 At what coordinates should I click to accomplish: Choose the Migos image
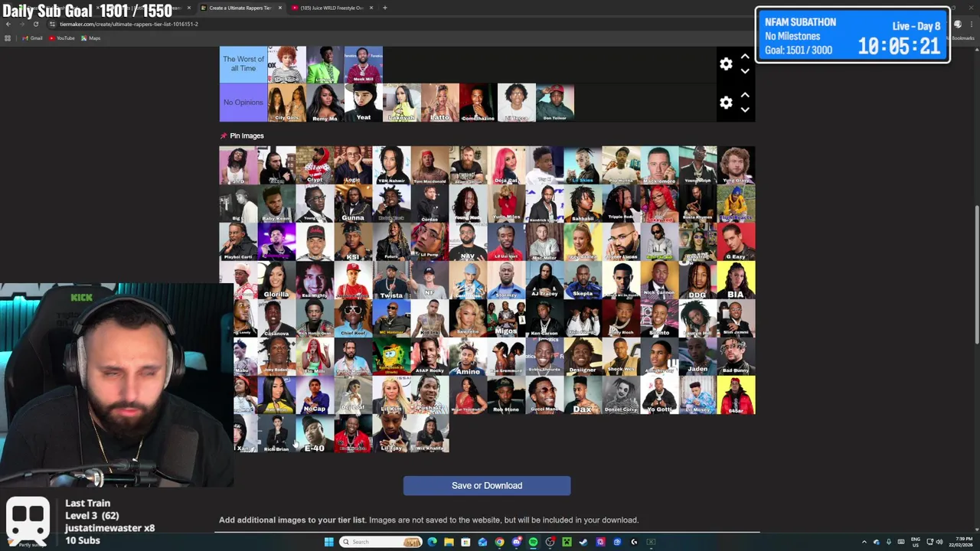506,318
